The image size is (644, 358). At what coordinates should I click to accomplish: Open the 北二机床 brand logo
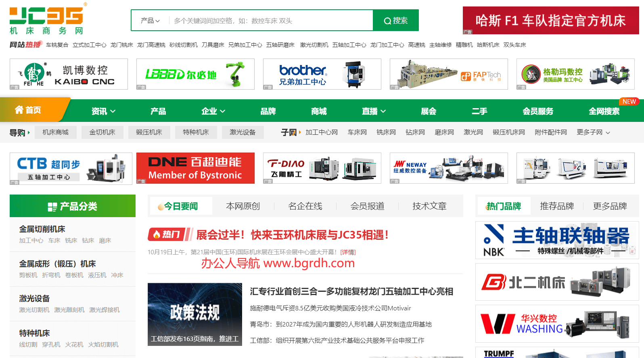(x=557, y=282)
